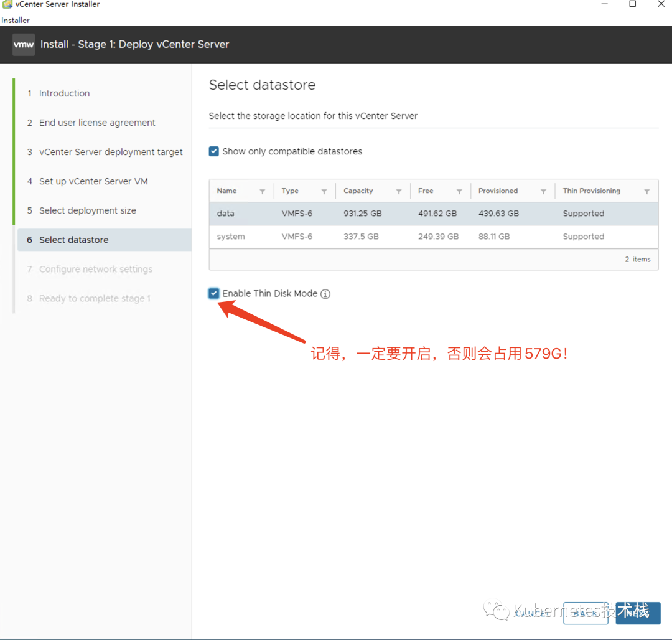Screen dimensions: 672x640
Task: Click the NEXT button
Action: (x=638, y=613)
